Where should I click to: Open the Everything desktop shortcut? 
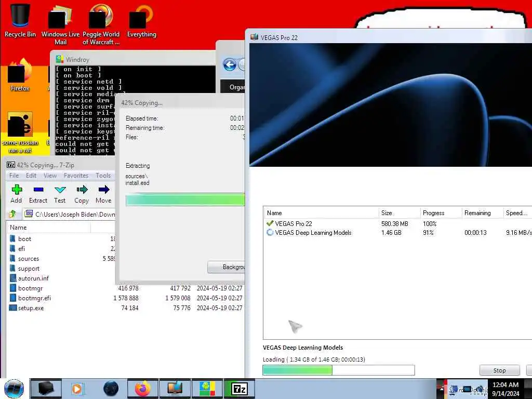pyautogui.click(x=141, y=20)
